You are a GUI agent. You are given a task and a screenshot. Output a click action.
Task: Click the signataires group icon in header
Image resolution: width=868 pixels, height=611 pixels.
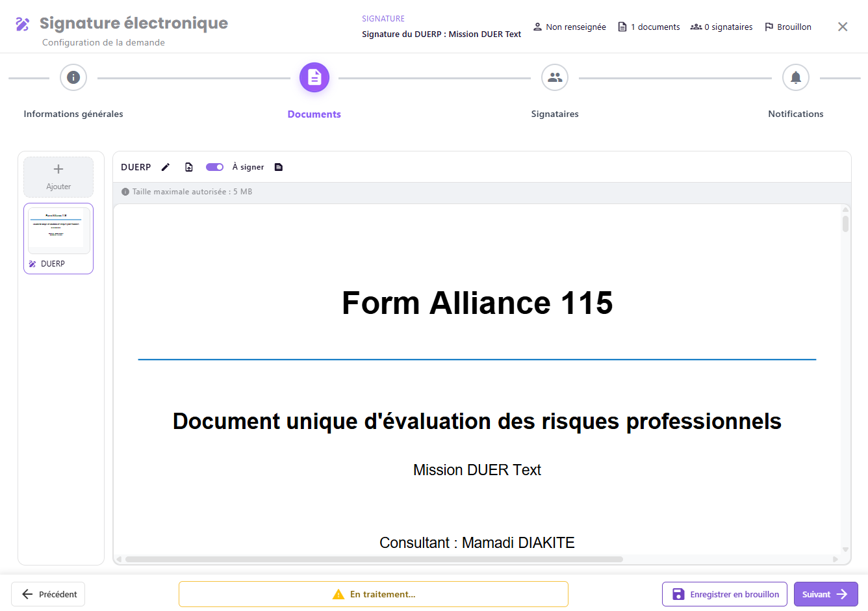point(696,27)
